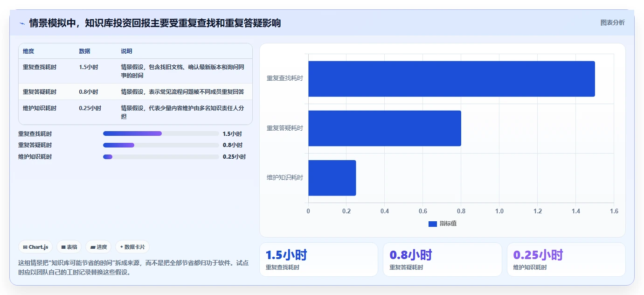This screenshot has width=644, height=295.
Task: Click the blue legend swatch beside 指标值
Action: pyautogui.click(x=432, y=224)
